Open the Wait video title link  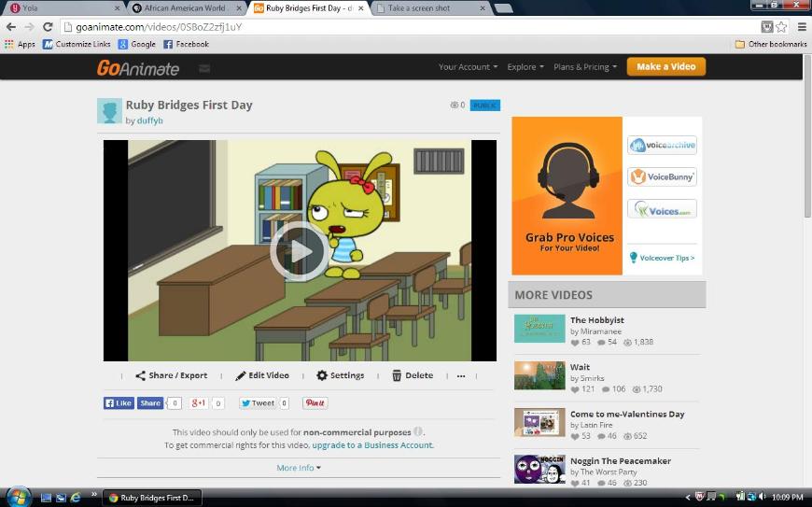click(x=580, y=367)
